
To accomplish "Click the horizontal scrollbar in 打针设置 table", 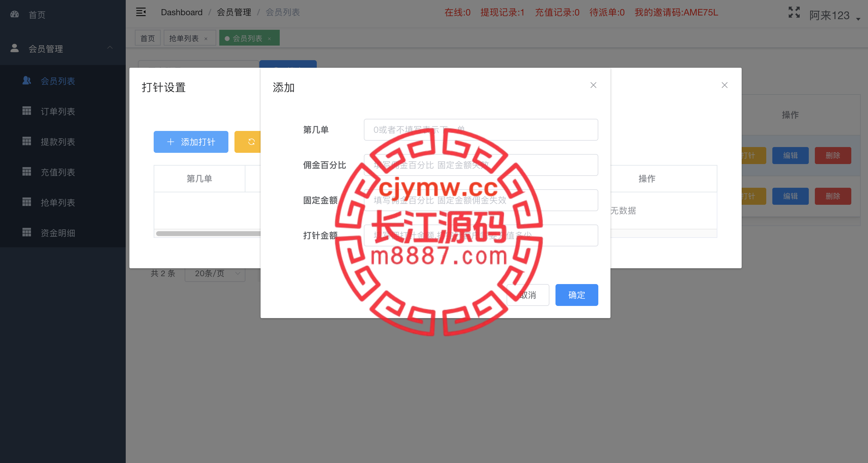I will 208,234.
